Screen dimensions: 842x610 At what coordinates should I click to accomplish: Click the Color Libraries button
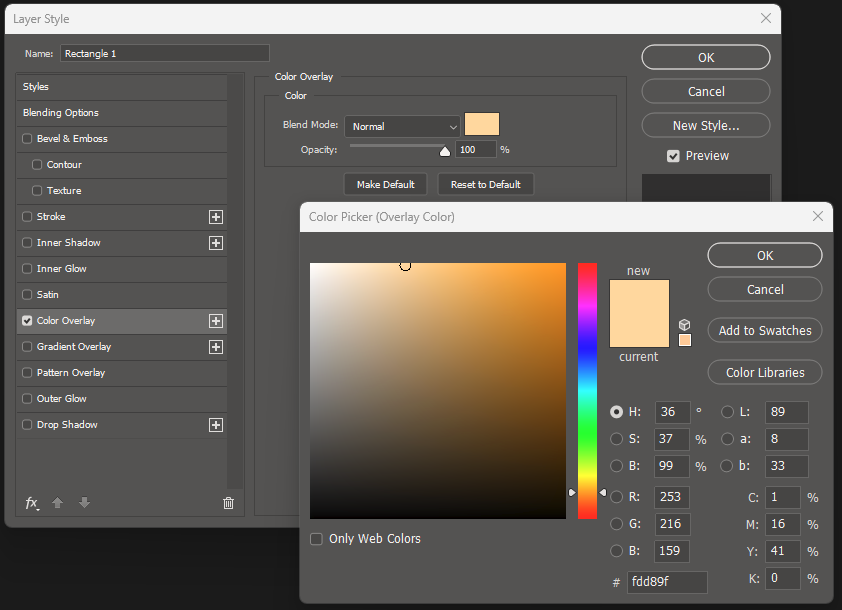(764, 372)
